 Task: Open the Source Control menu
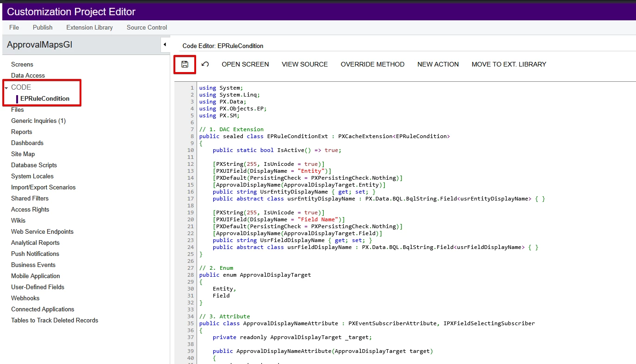pyautogui.click(x=147, y=27)
